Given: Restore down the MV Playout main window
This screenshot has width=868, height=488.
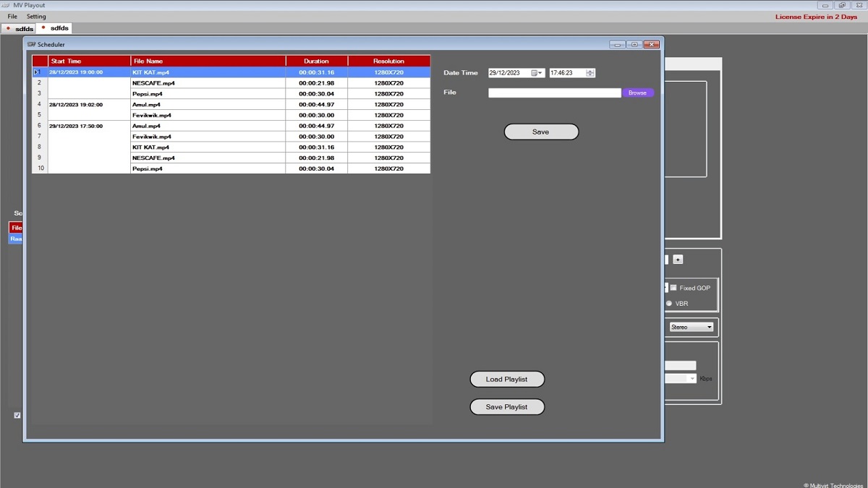Looking at the screenshot, I should (841, 5).
